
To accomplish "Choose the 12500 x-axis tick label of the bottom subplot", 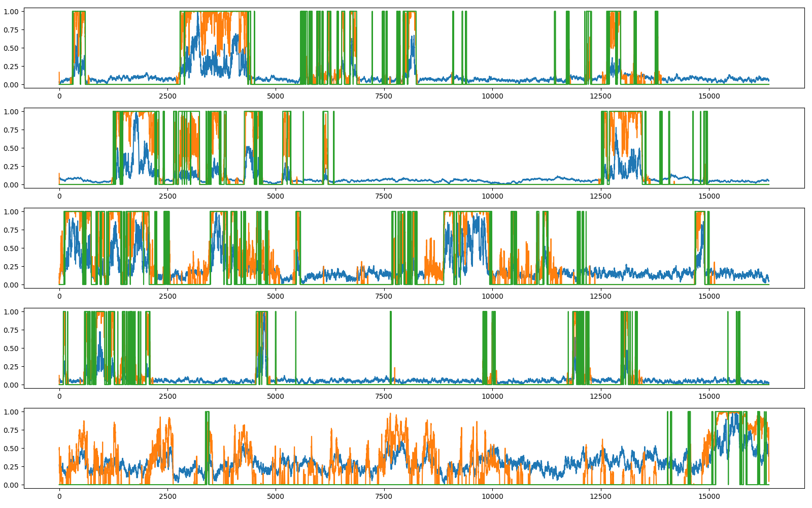I will tap(601, 496).
